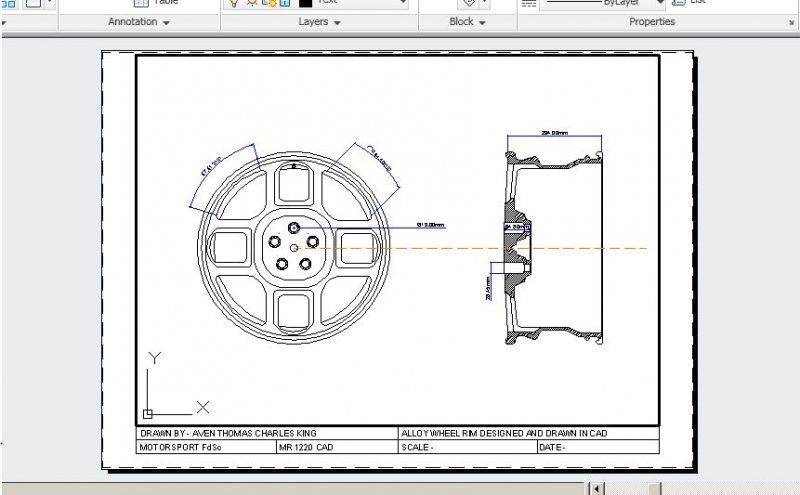Click the Properties panel title
Viewport: 800px width, 495px height.
click(x=651, y=22)
